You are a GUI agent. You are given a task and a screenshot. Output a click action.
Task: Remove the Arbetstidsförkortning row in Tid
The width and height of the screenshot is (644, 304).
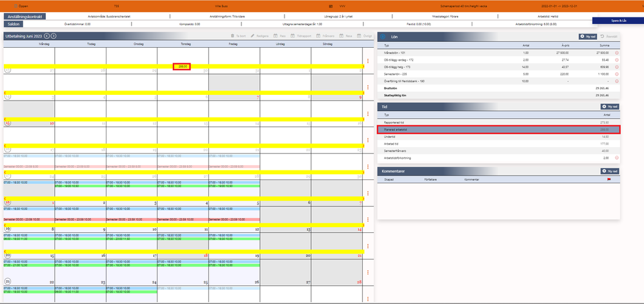click(616, 157)
